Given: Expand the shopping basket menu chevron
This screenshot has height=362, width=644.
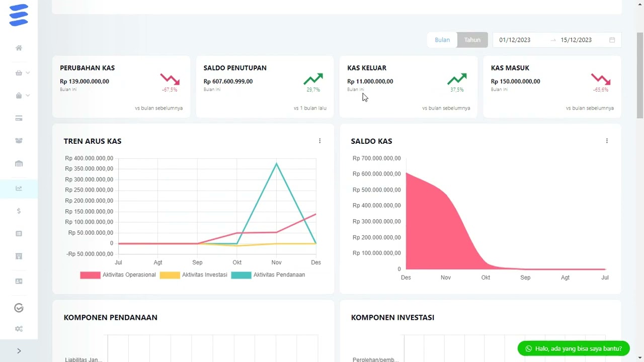Looking at the screenshot, I should tap(28, 73).
